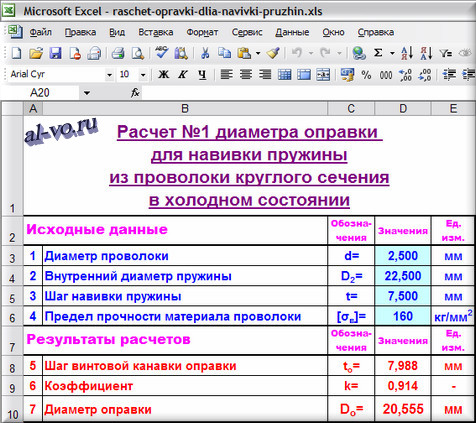476x423 pixels.
Task: Open the Правка menu
Action: click(x=80, y=32)
